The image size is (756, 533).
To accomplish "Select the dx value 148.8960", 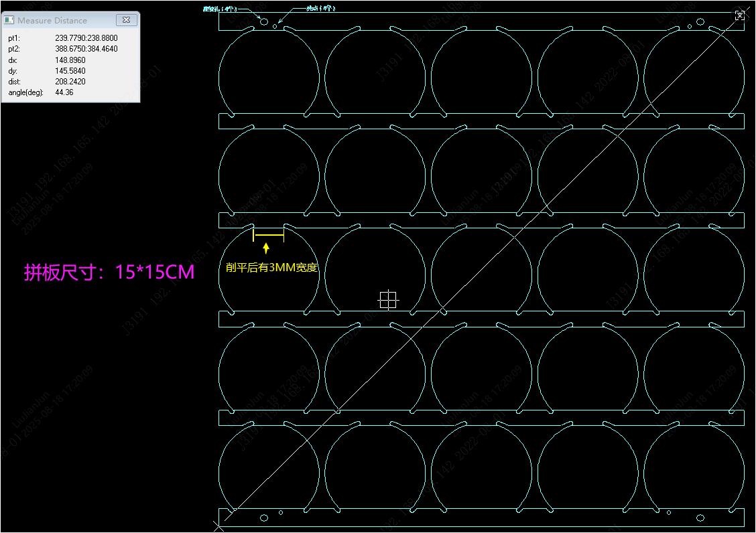I will click(x=70, y=60).
